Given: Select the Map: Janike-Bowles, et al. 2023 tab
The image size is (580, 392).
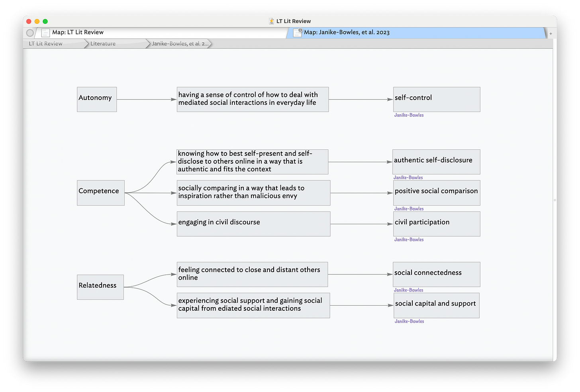Looking at the screenshot, I should click(x=416, y=33).
